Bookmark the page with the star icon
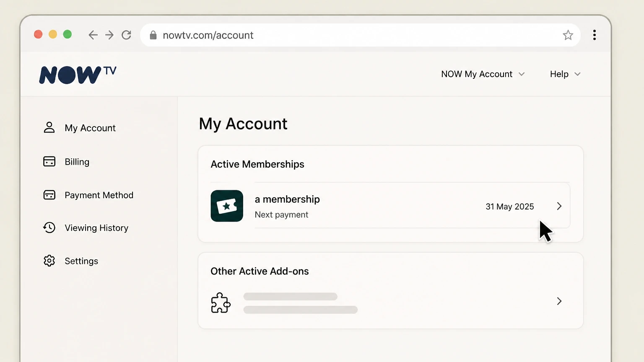Viewport: 644px width, 362px height. click(x=568, y=35)
